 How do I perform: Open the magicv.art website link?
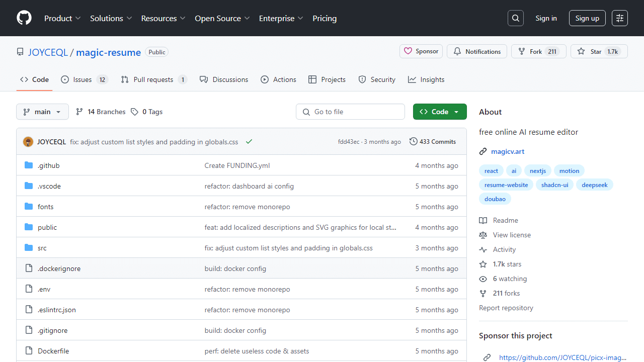click(508, 151)
